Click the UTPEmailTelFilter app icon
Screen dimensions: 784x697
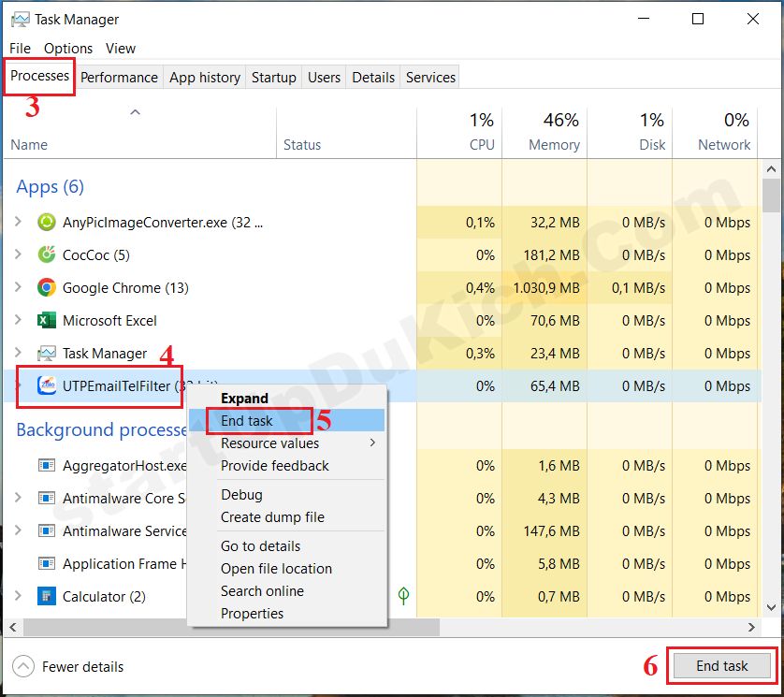coord(47,386)
